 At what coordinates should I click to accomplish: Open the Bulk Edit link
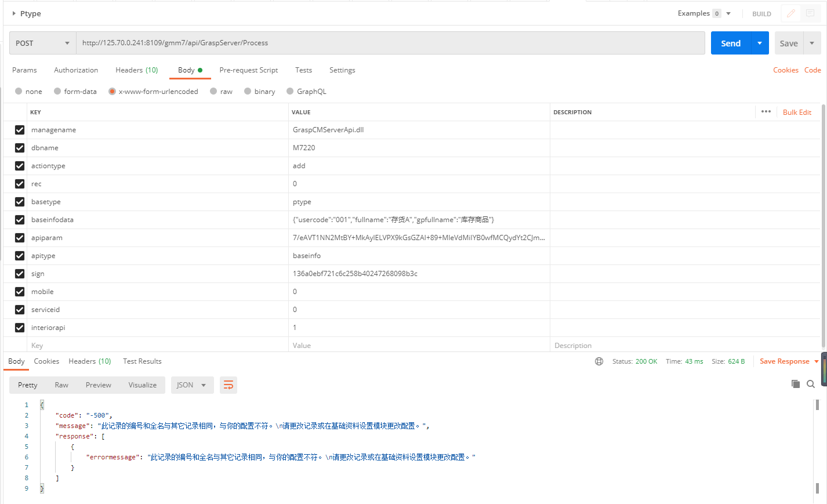coord(796,112)
